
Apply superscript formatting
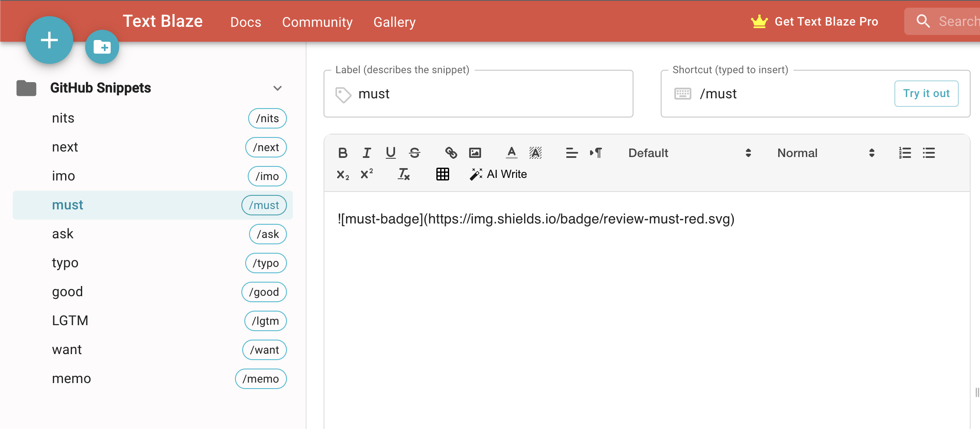tap(367, 174)
